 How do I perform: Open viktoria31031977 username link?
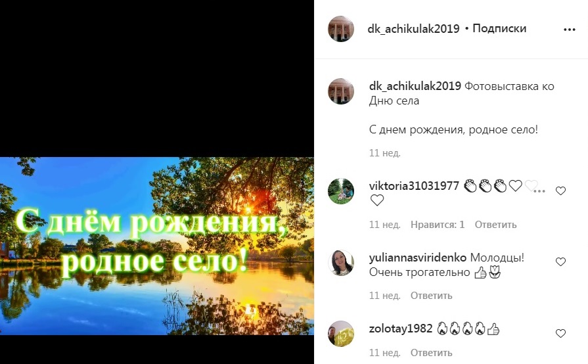tap(414, 185)
